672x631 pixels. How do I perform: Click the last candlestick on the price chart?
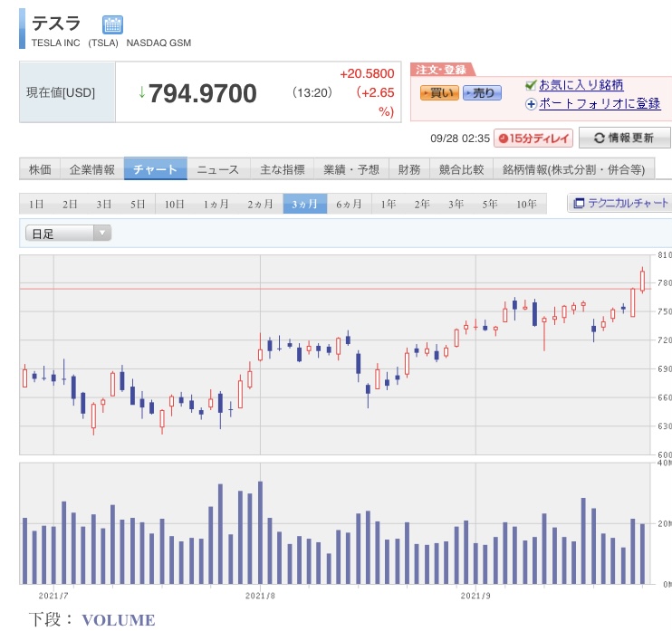[x=642, y=281]
